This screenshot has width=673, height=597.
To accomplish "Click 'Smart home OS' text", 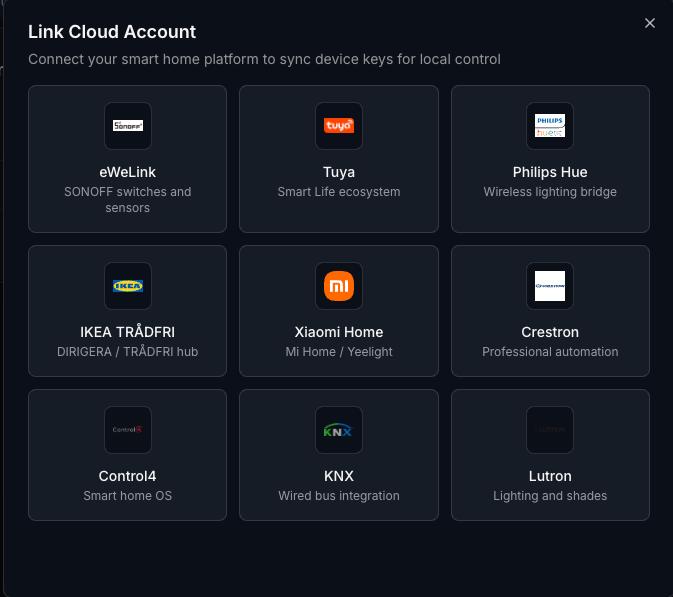I will [x=127, y=496].
